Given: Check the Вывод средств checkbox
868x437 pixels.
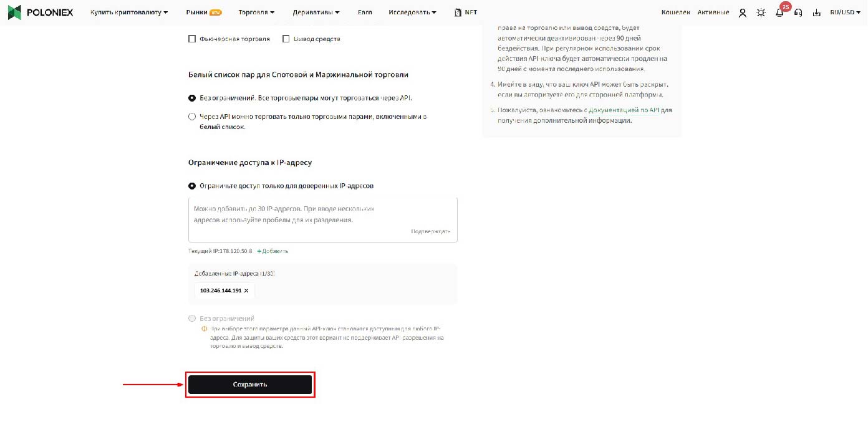Looking at the screenshot, I should pos(286,39).
